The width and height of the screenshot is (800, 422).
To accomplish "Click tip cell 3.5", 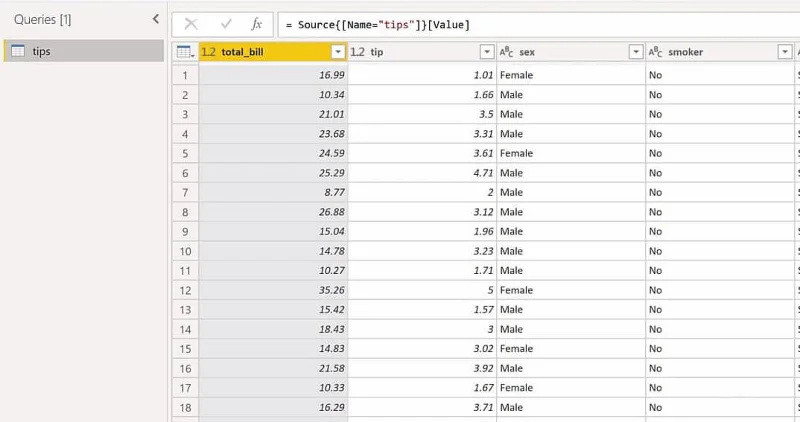I will [422, 114].
